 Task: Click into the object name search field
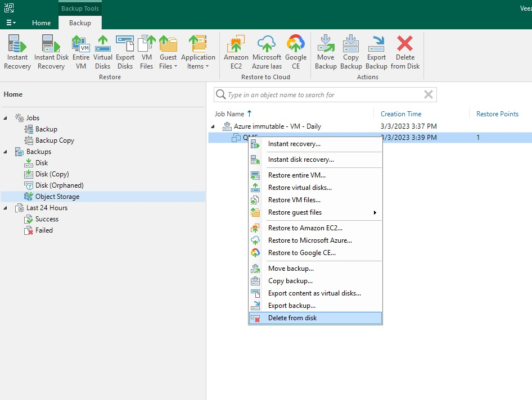pos(325,94)
